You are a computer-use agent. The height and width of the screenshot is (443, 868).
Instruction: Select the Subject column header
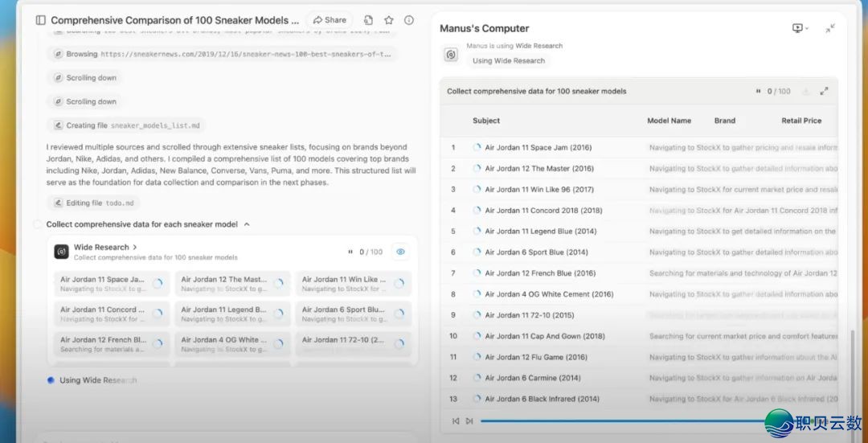point(486,121)
